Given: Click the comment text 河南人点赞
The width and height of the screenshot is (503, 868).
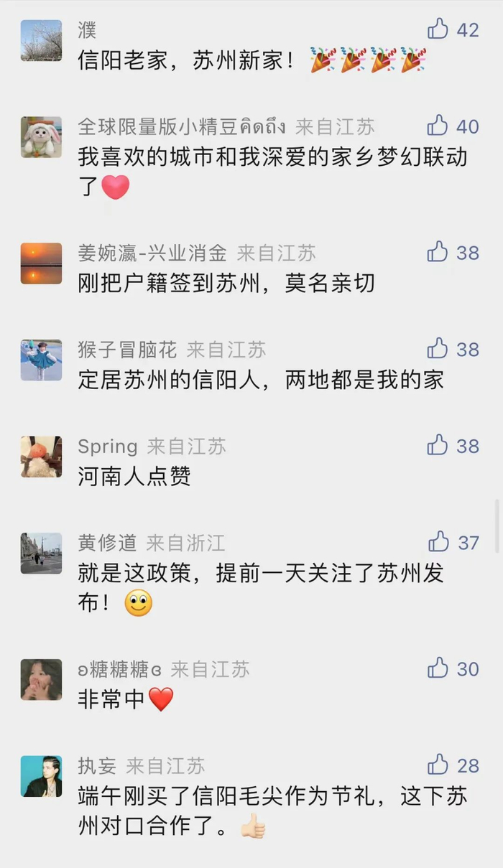Looking at the screenshot, I should click(x=134, y=477).
